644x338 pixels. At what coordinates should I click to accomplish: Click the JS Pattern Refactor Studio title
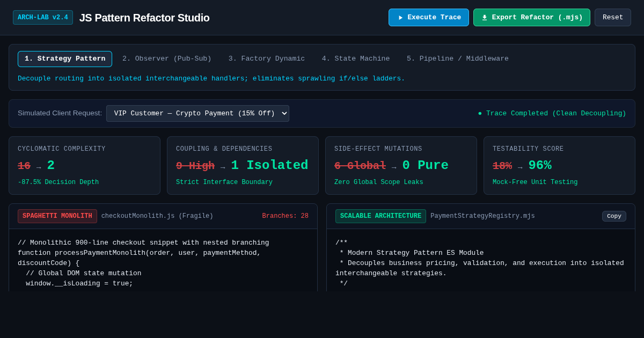(x=144, y=18)
